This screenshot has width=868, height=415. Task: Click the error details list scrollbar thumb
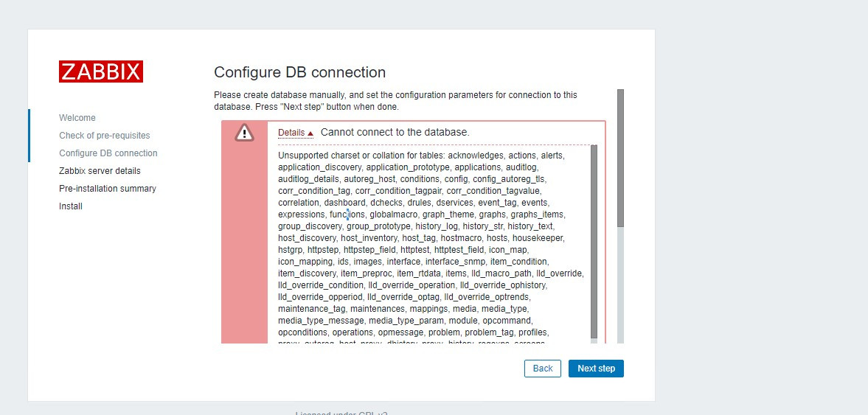[594, 240]
